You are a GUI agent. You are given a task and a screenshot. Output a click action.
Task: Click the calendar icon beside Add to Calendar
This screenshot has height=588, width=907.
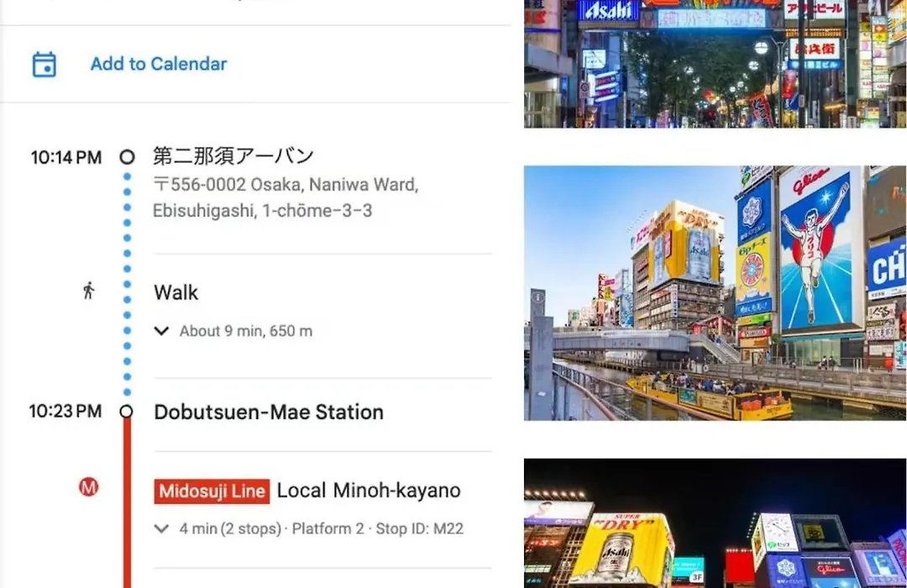pos(44,64)
